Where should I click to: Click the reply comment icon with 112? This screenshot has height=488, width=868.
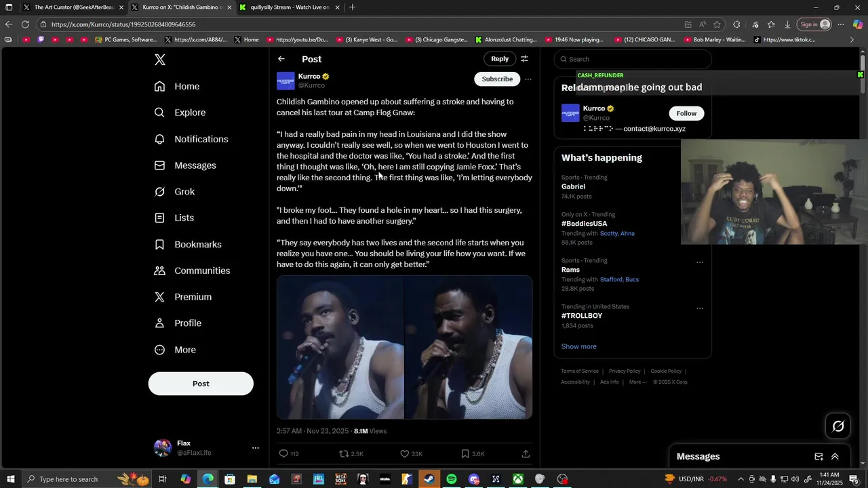[x=289, y=453]
